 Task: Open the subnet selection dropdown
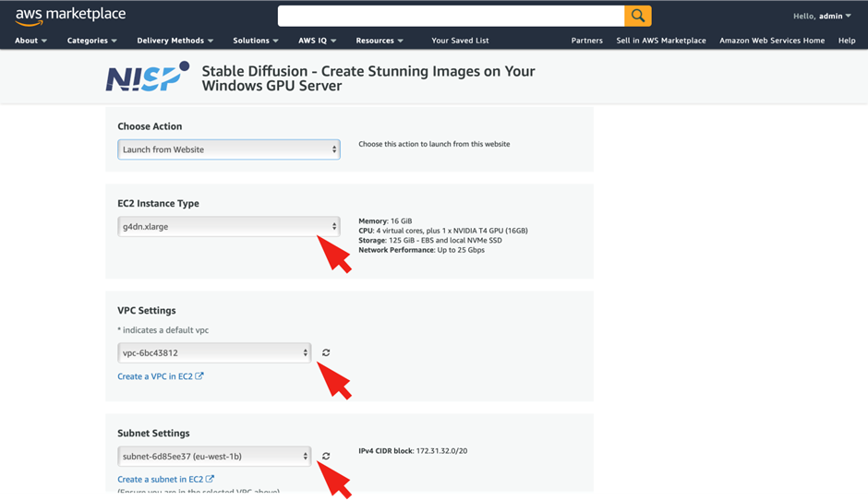(214, 457)
